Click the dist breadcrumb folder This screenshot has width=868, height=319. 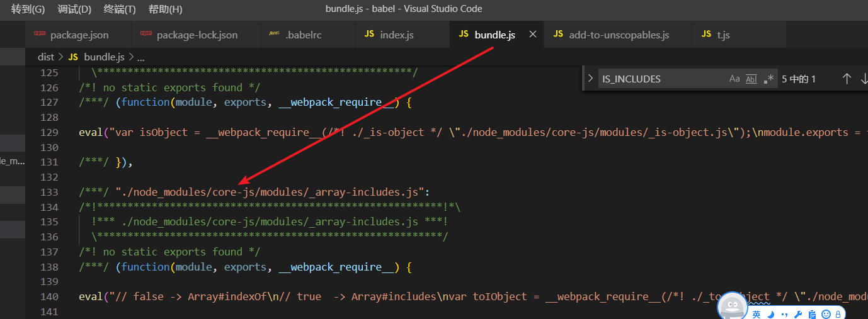pyautogui.click(x=46, y=57)
